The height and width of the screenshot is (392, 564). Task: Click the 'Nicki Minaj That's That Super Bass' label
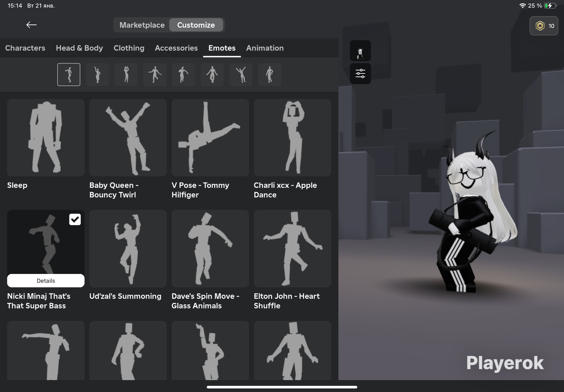(39, 301)
